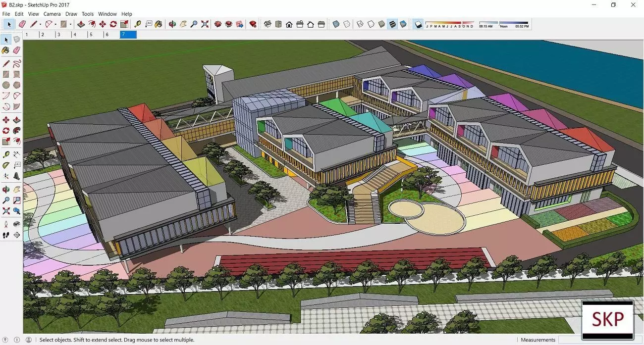The width and height of the screenshot is (644, 345).
Task: Toggle X-Ray face style
Action: coord(335,24)
